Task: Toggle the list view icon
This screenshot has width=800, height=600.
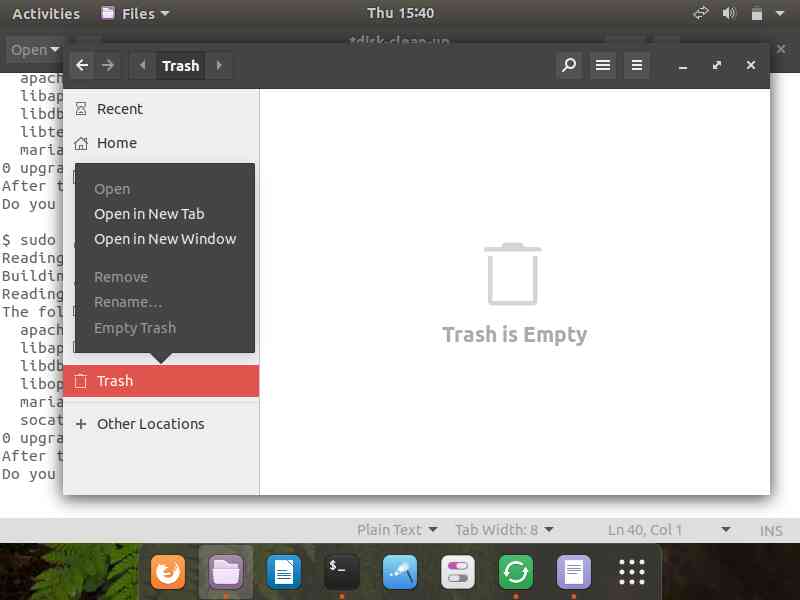Action: [x=603, y=66]
